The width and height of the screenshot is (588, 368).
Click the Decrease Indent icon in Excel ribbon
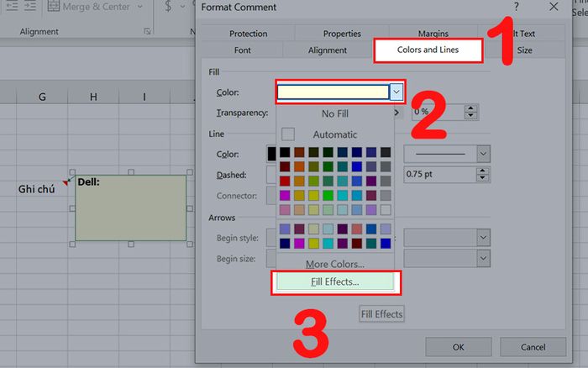pos(12,5)
